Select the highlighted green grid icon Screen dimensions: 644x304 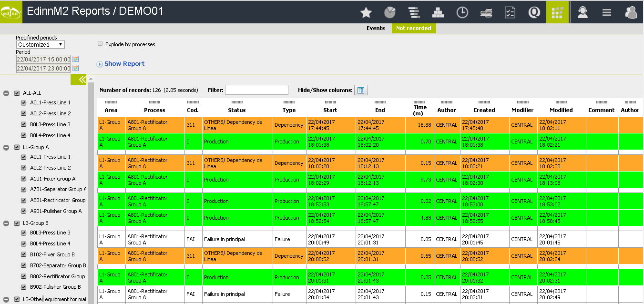click(x=558, y=12)
